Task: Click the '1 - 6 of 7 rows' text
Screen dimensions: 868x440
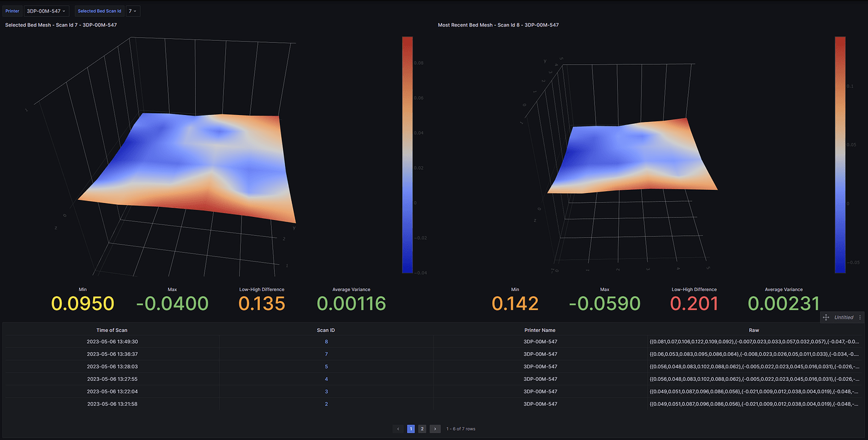Action: (461, 429)
